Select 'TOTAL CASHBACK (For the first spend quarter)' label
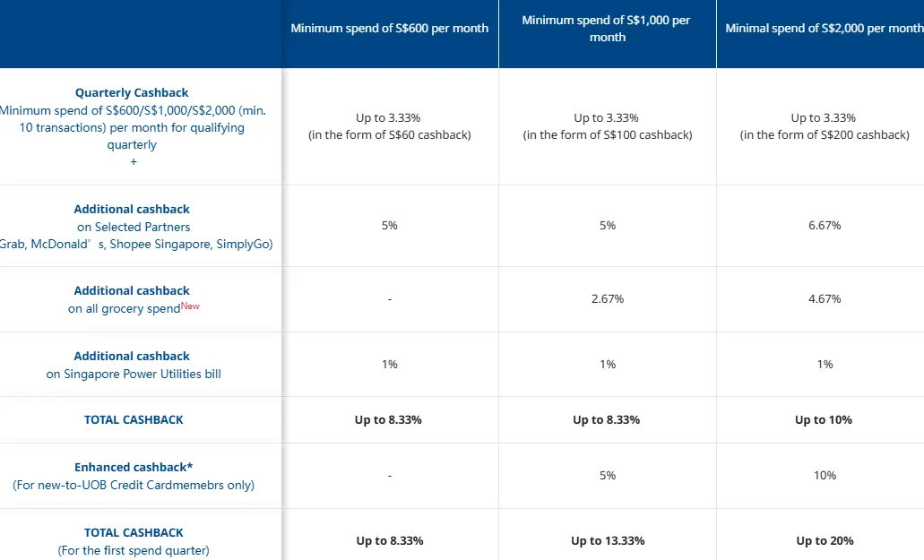The width and height of the screenshot is (924, 560). (134, 541)
